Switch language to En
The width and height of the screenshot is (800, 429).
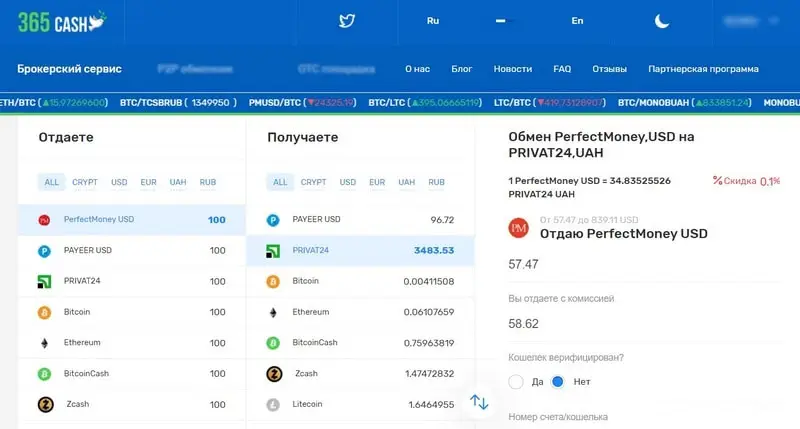click(577, 21)
